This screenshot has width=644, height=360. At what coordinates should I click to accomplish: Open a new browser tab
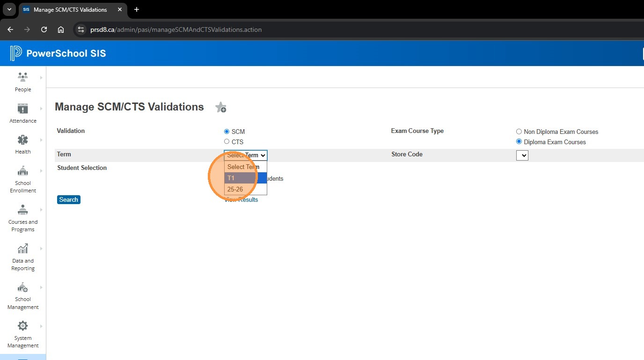[137, 9]
